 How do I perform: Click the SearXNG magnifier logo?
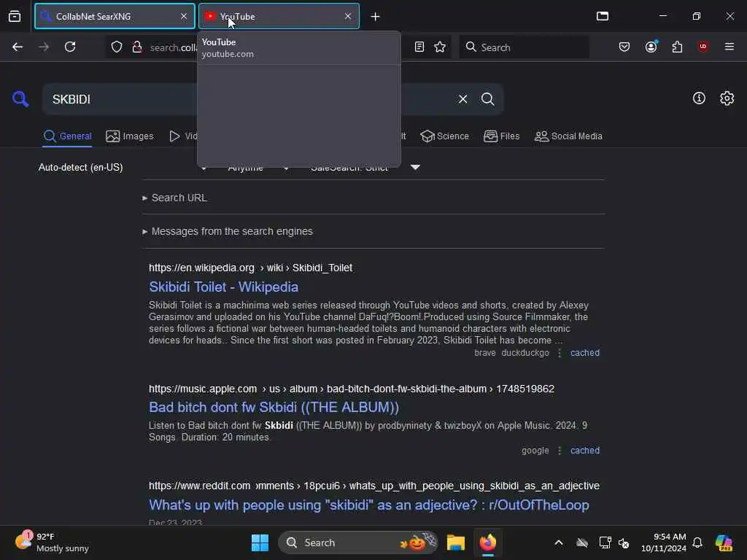[20, 99]
